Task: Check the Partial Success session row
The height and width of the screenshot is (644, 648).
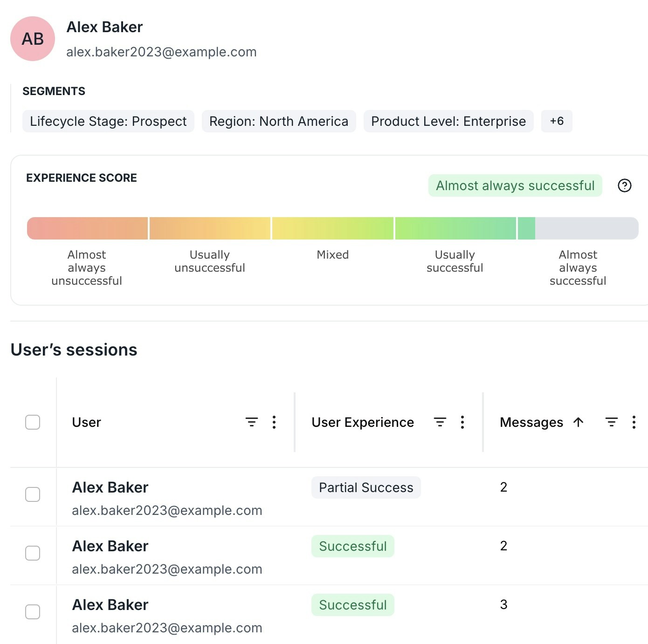Action: pos(33,495)
